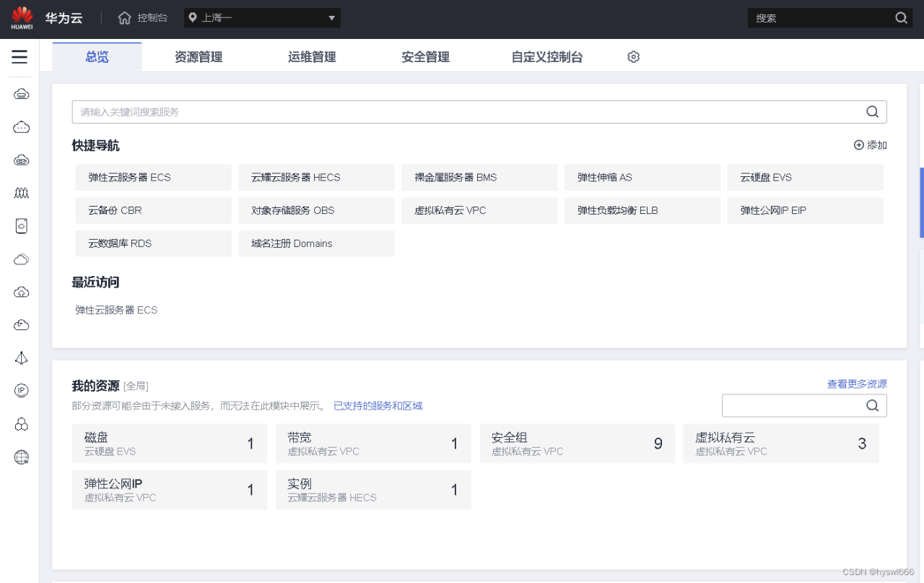Open the 安全组 resource card showing 9

[x=577, y=443]
